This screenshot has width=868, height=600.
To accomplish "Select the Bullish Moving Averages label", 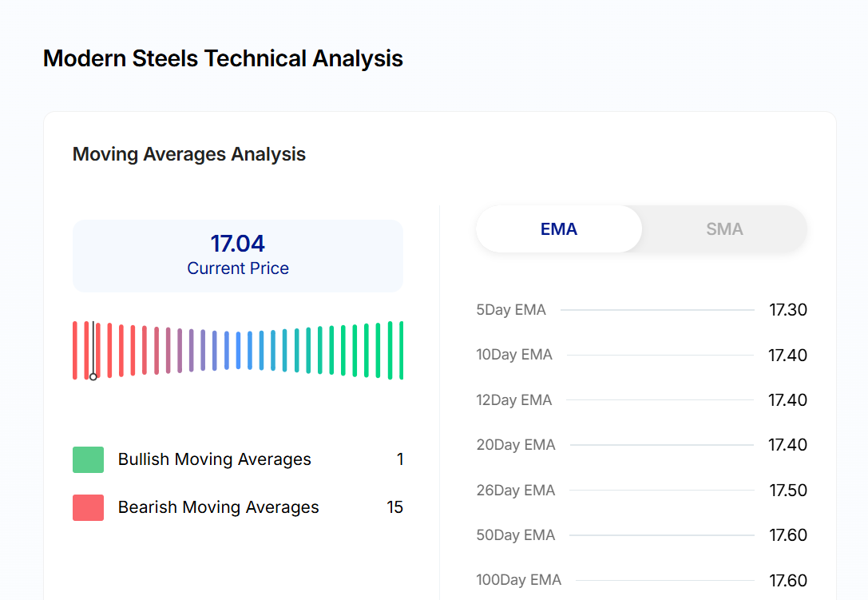I will click(x=215, y=459).
